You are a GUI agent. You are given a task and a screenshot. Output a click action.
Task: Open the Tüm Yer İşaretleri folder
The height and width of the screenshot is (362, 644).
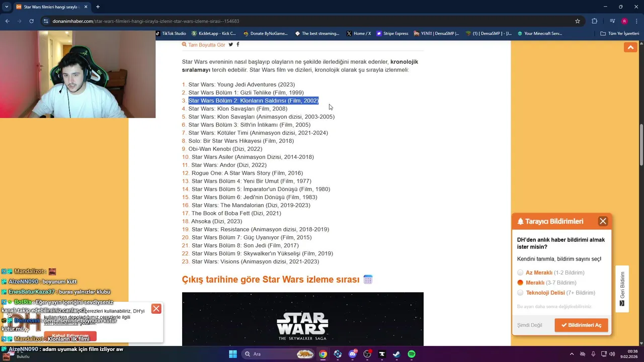click(x=619, y=34)
